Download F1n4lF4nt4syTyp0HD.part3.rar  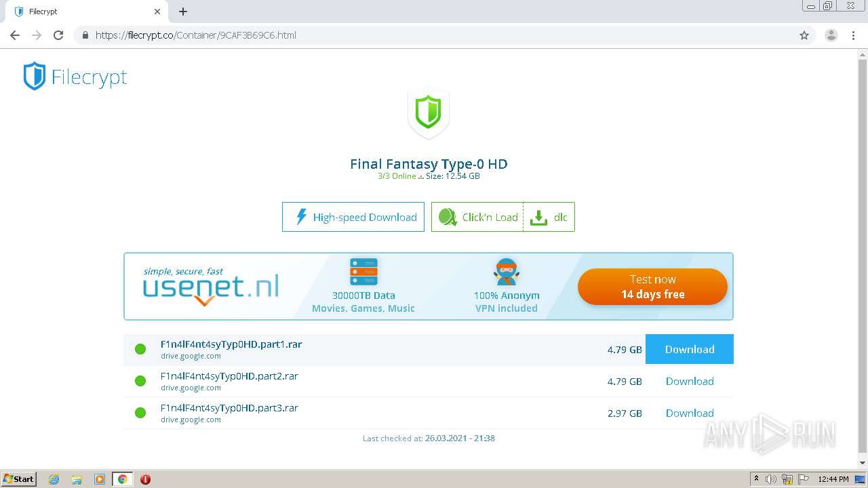690,413
